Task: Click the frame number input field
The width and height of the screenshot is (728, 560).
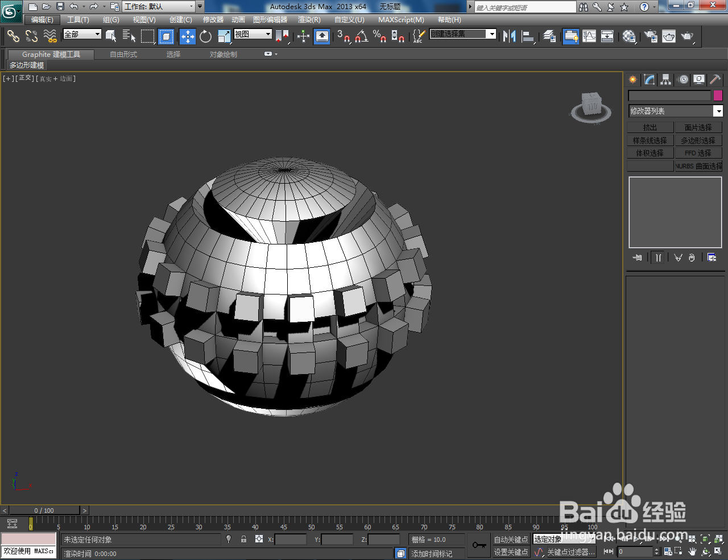Action: coord(636,550)
